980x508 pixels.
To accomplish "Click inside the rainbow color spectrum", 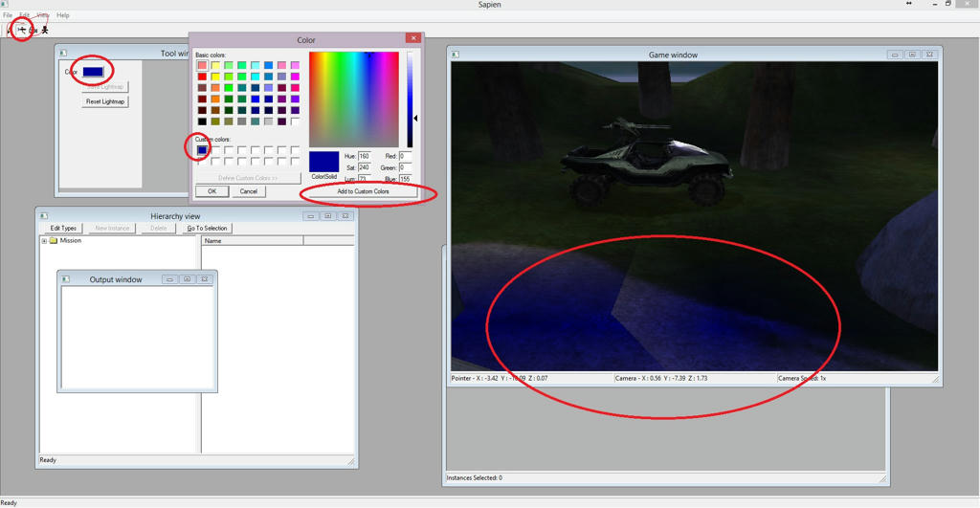I will [354, 99].
